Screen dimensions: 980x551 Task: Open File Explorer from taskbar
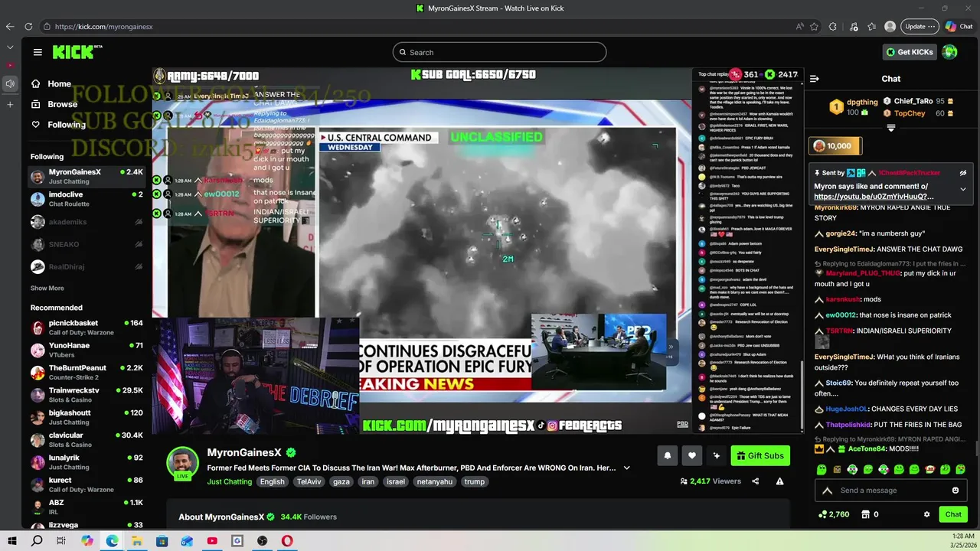click(x=137, y=541)
